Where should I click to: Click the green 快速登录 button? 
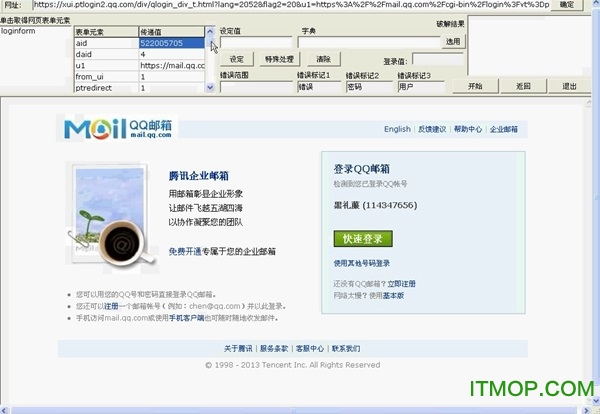click(x=363, y=239)
